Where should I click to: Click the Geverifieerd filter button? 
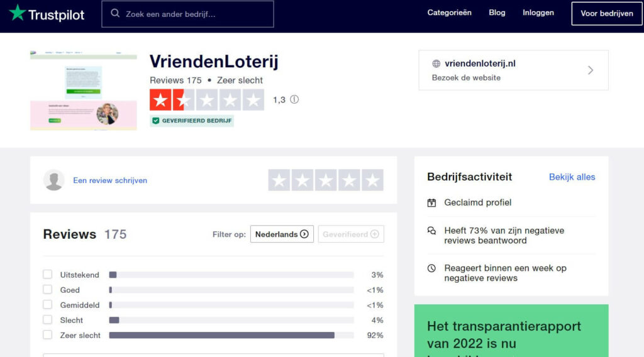click(x=351, y=234)
